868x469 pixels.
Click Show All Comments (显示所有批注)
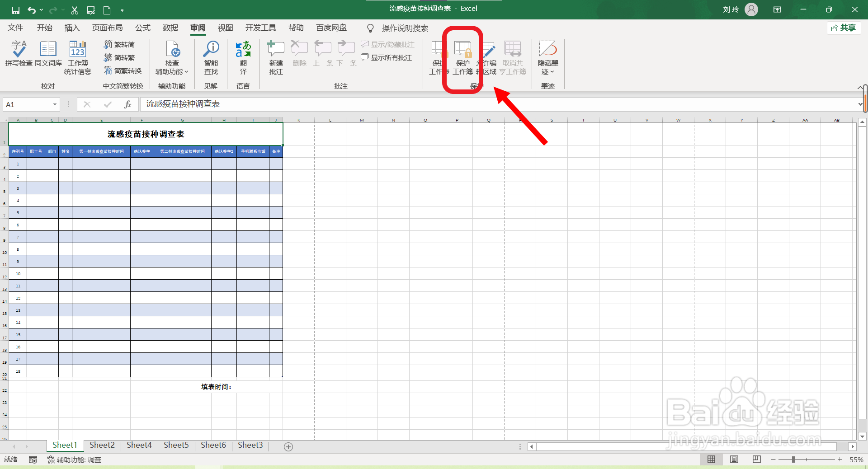pos(387,57)
